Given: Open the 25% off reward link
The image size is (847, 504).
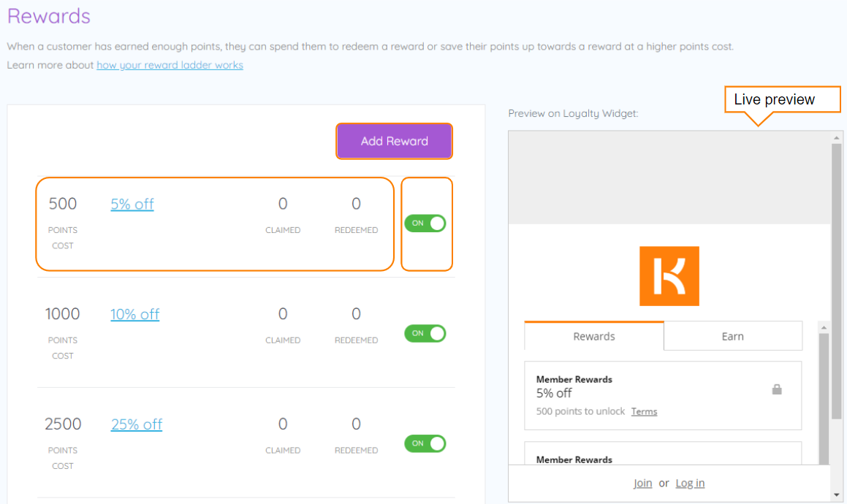Looking at the screenshot, I should pyautogui.click(x=137, y=424).
